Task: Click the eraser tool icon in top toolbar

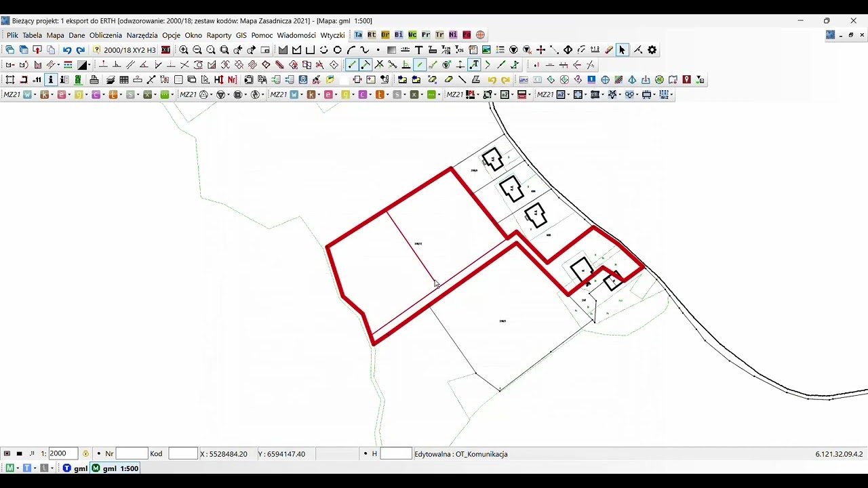Action: click(608, 50)
